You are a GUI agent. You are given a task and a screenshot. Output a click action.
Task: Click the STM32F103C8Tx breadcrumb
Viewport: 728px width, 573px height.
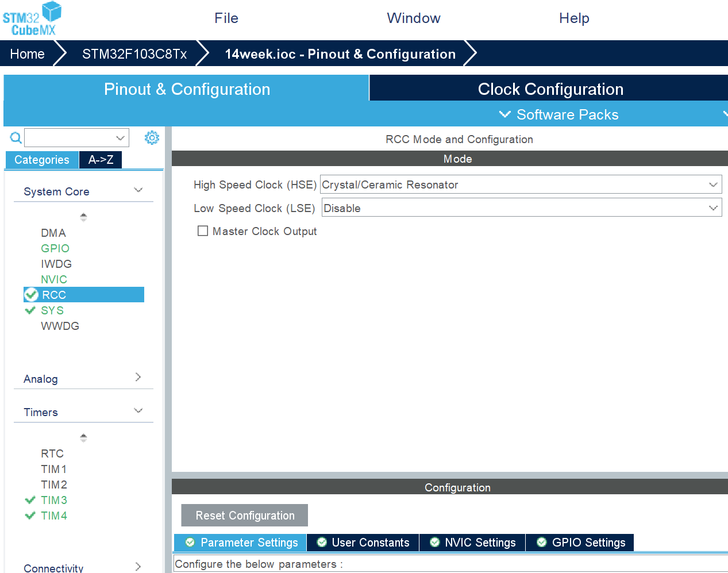tap(134, 54)
